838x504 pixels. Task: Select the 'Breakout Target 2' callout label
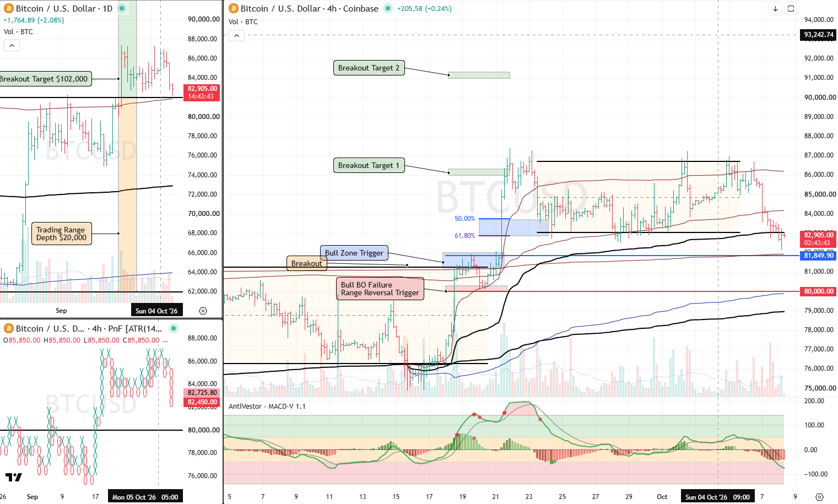(369, 68)
